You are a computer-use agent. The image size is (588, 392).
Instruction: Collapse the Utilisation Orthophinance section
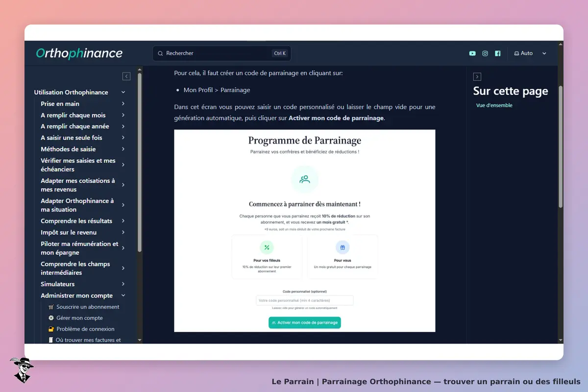point(123,92)
